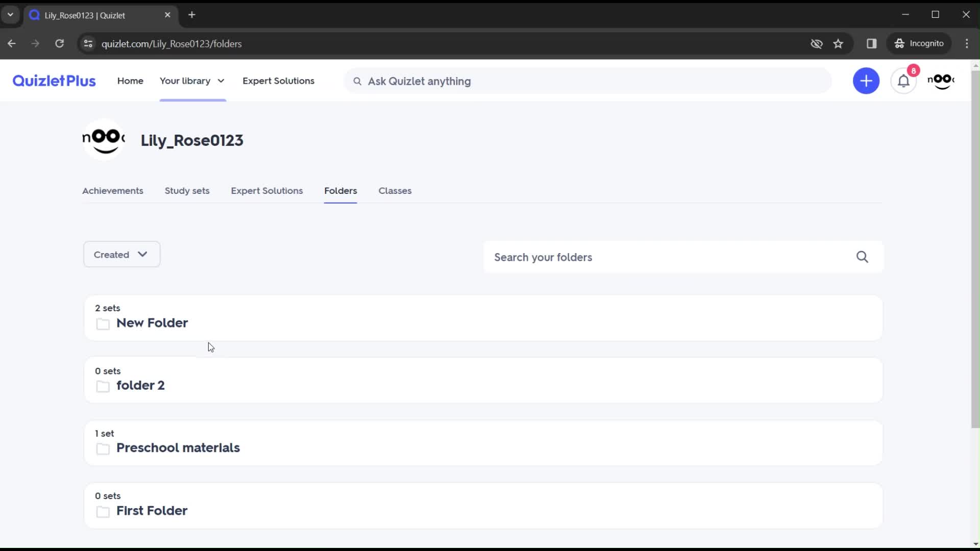980x551 pixels.
Task: Expand the Created sort dropdown
Action: (x=122, y=254)
